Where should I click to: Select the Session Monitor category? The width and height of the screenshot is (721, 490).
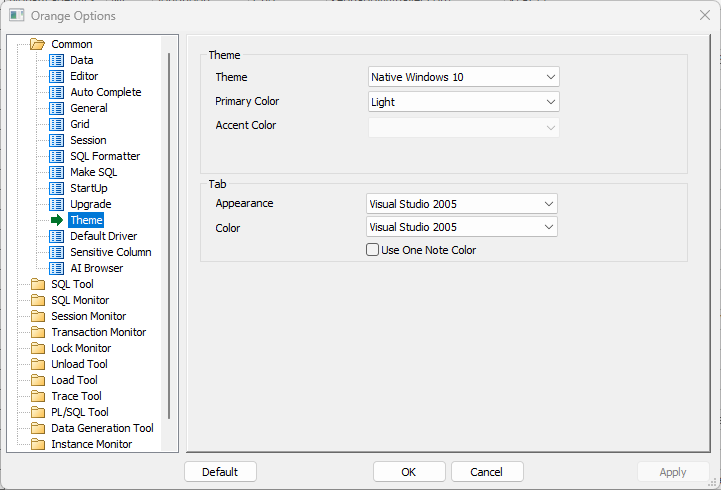click(x=88, y=316)
